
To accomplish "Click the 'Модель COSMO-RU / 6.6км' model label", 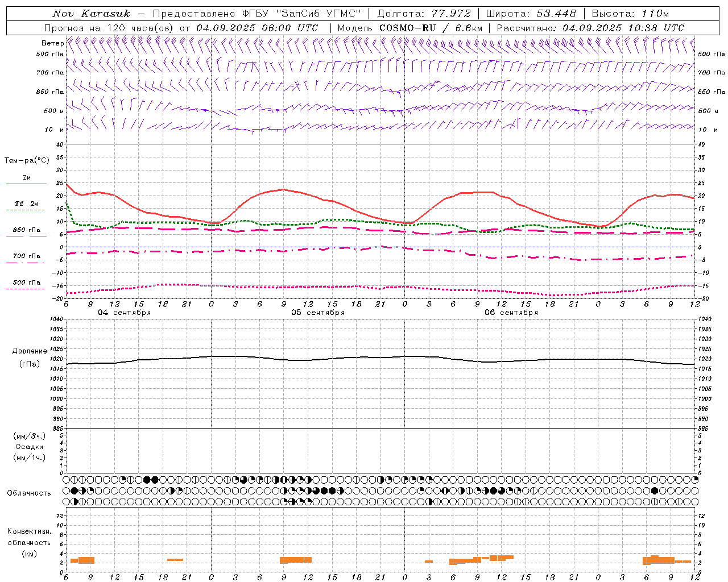I will pyautogui.click(x=409, y=28).
